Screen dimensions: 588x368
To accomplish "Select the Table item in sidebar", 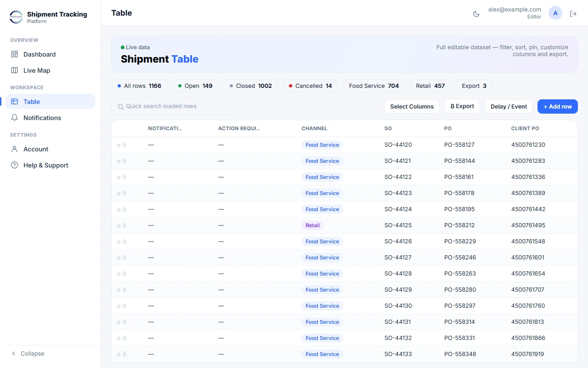I will [51, 102].
